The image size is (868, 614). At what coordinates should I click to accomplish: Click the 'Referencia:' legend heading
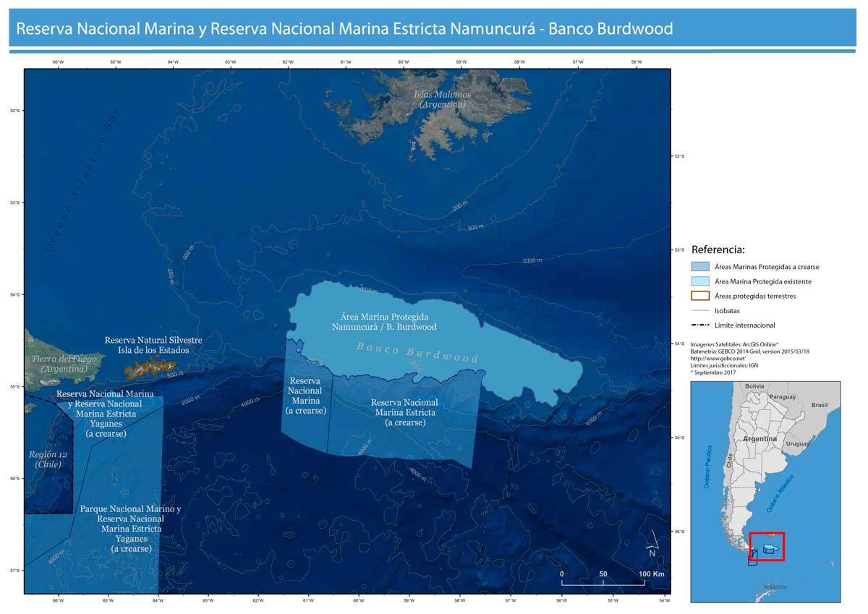click(x=718, y=250)
